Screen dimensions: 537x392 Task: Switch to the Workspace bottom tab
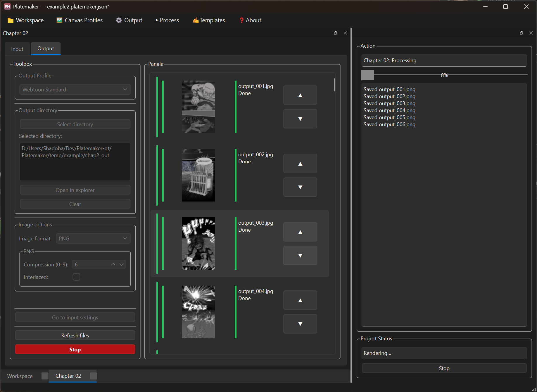tap(20, 376)
